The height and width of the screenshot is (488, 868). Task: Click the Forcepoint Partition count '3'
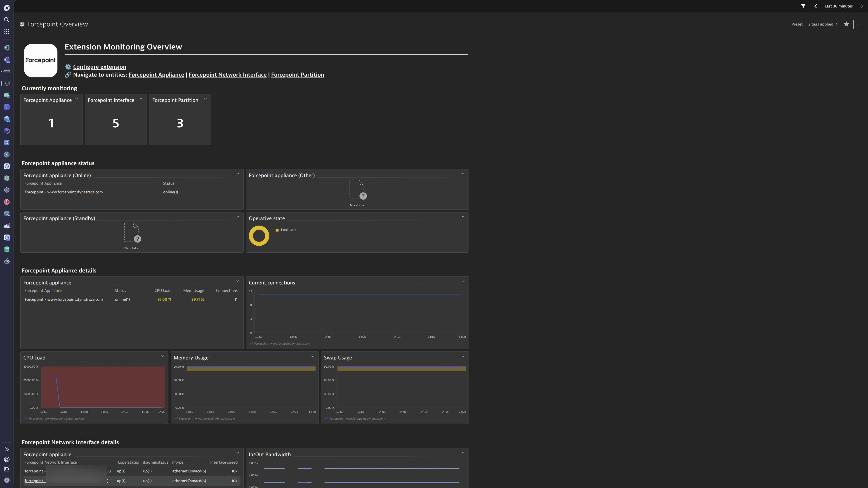pyautogui.click(x=180, y=123)
